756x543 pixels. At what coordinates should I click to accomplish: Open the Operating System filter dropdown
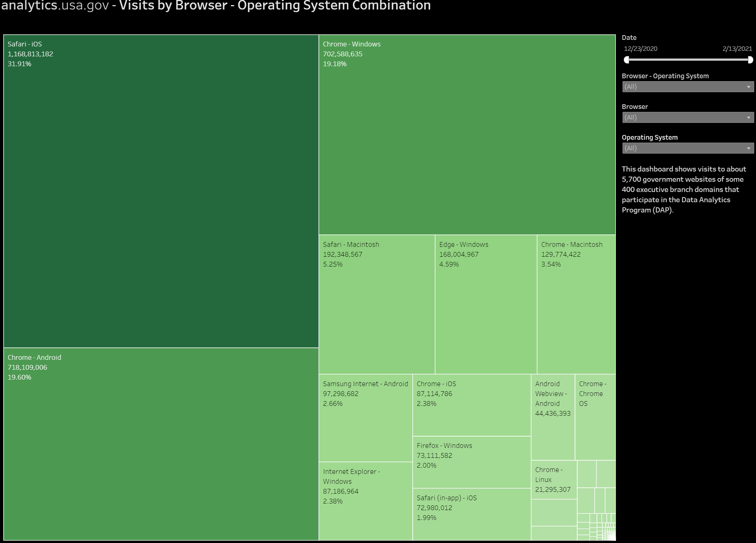click(x=688, y=148)
